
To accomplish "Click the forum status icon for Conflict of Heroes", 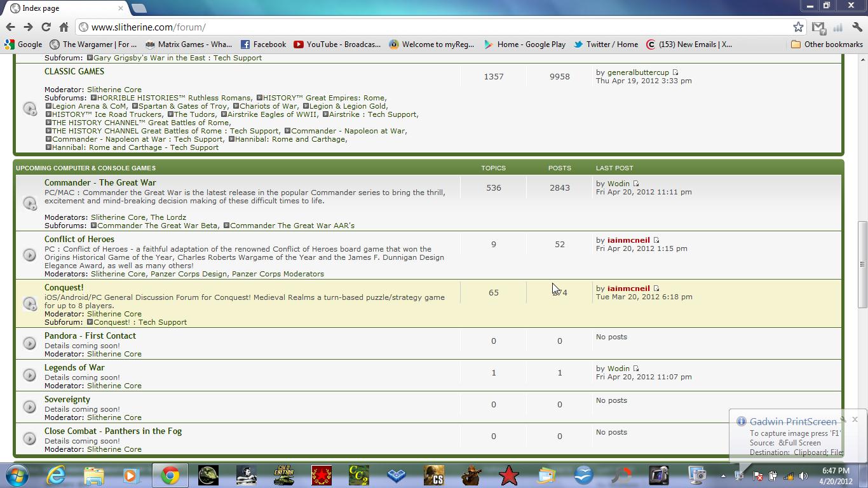I will (x=30, y=255).
